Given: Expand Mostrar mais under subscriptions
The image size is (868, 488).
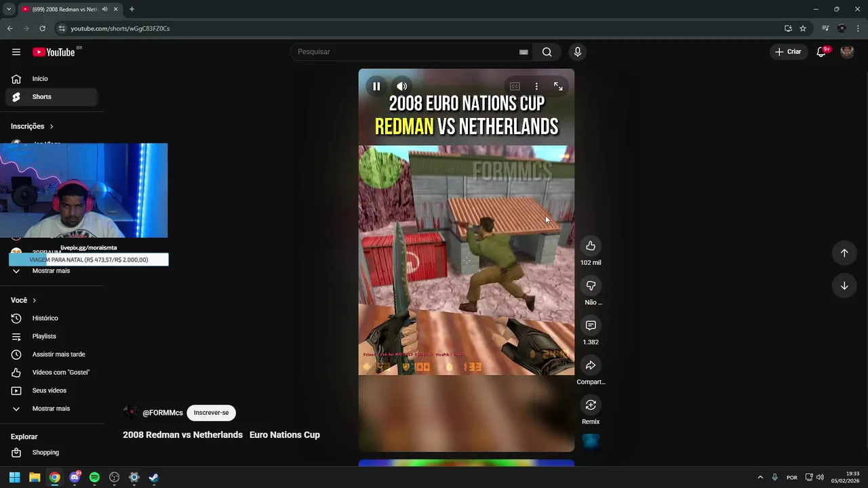Looking at the screenshot, I should tap(52, 270).
